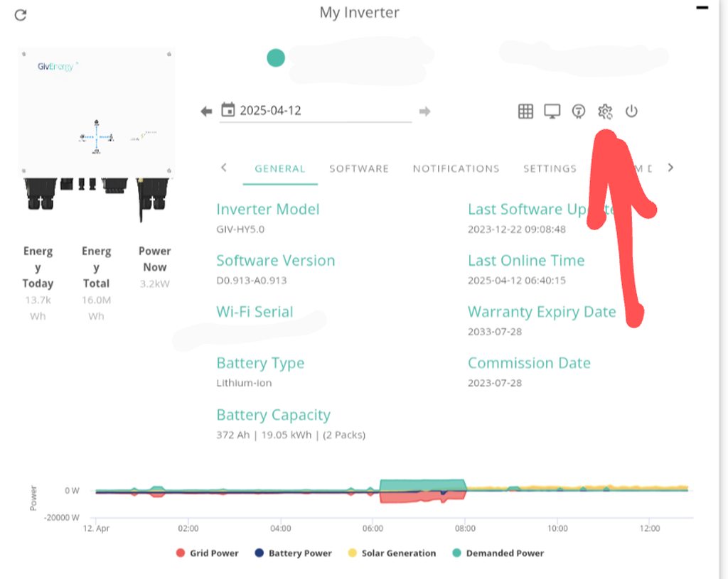Viewport: 728px width, 579px height.
Task: Click the circular badge icon beside the monitor
Action: 579,112
